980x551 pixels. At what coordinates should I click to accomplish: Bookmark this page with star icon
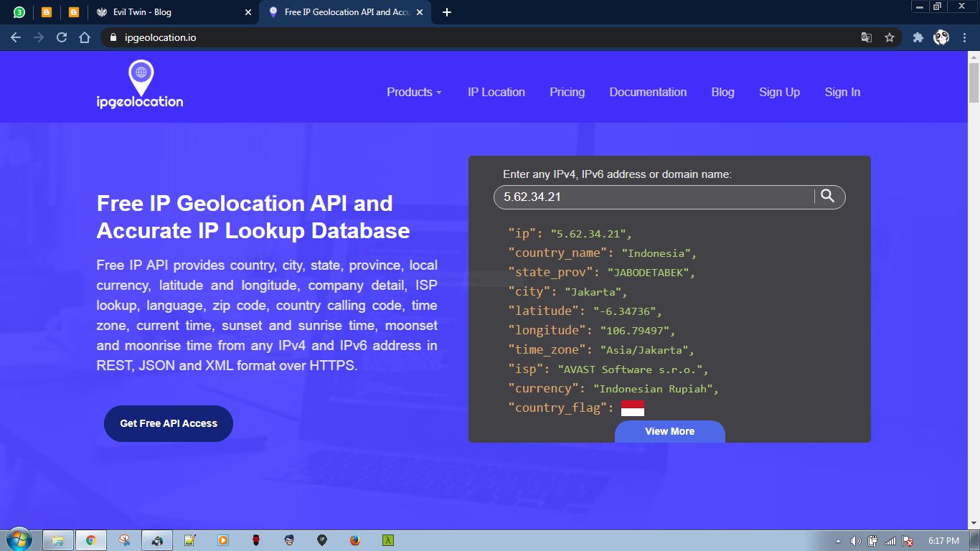(890, 37)
